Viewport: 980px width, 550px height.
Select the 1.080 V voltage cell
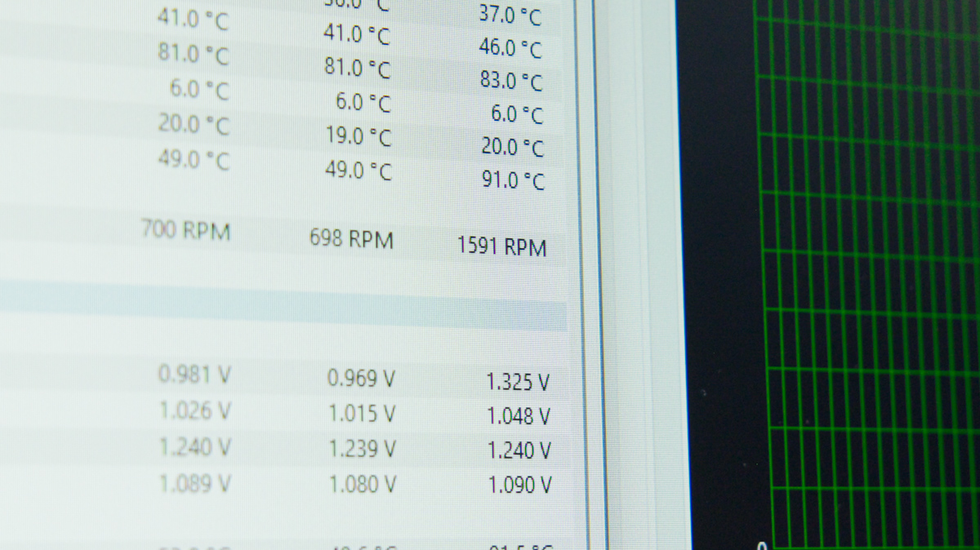point(363,485)
